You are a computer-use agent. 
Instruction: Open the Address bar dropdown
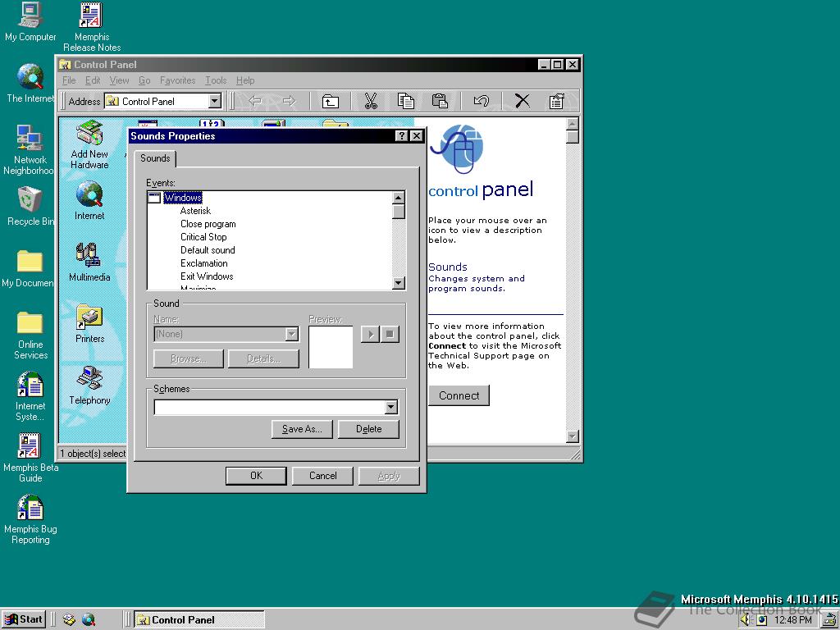click(215, 101)
